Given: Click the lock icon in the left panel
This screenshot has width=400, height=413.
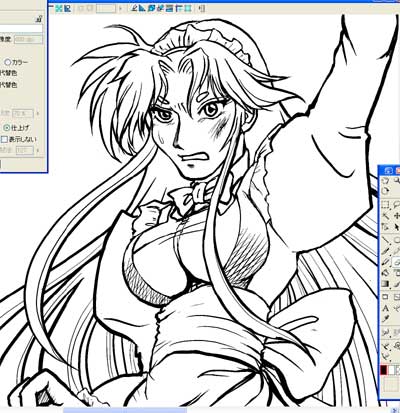Looking at the screenshot, I should 39,20.
